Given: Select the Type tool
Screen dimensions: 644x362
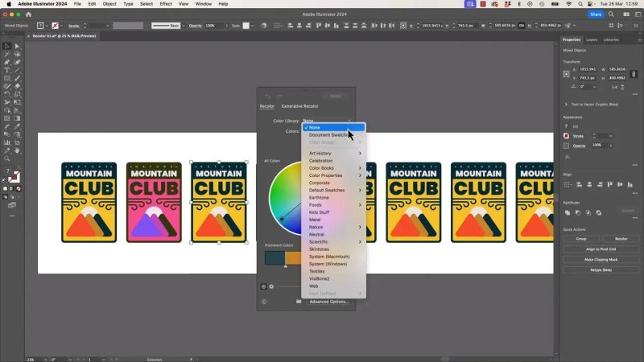Looking at the screenshot, I should point(7,70).
